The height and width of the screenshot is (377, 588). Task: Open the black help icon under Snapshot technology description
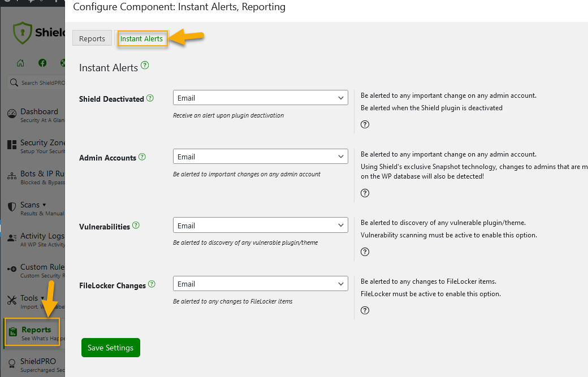pyautogui.click(x=365, y=193)
